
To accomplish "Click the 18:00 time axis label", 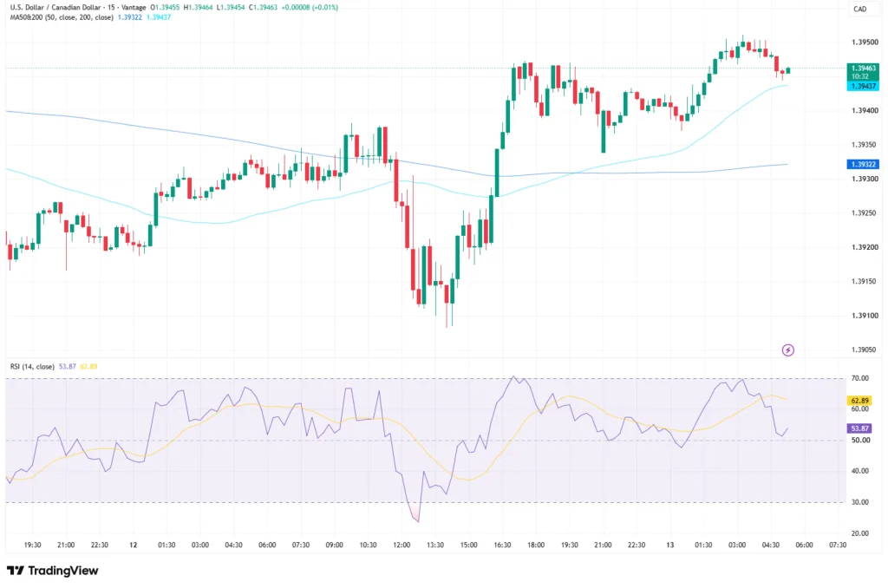I will coord(536,545).
